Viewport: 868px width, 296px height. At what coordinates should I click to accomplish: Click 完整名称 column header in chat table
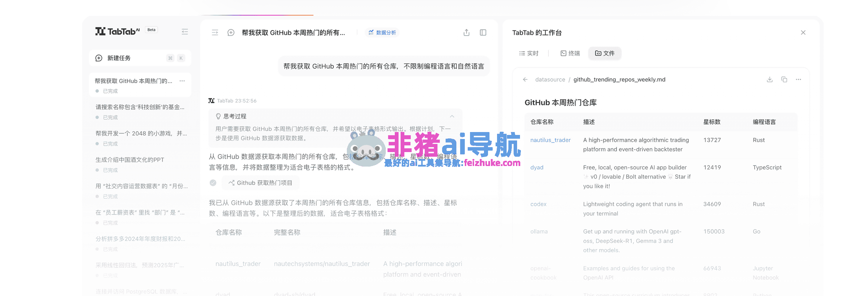pyautogui.click(x=287, y=232)
